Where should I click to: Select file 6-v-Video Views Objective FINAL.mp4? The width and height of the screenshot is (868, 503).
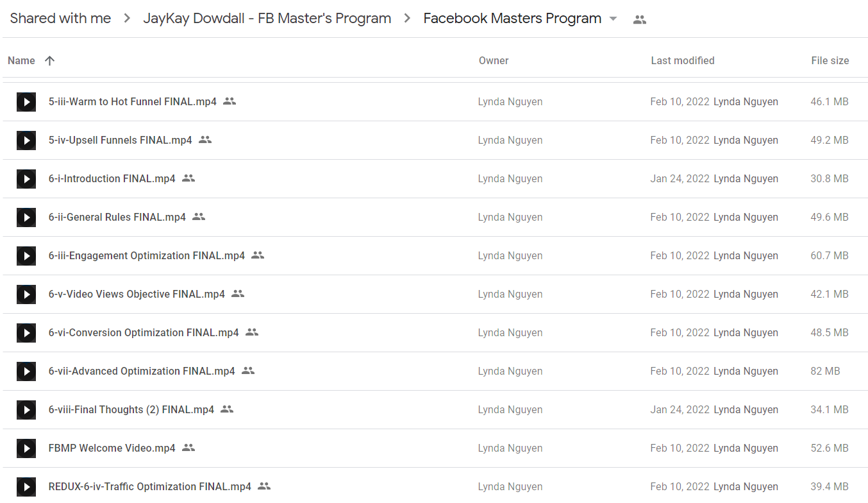137,294
